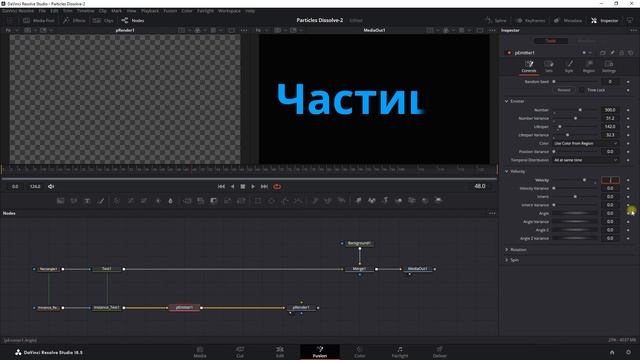This screenshot has height=360, width=640.
Task: Switch to pEmitter1 Region tab
Action: (x=589, y=66)
